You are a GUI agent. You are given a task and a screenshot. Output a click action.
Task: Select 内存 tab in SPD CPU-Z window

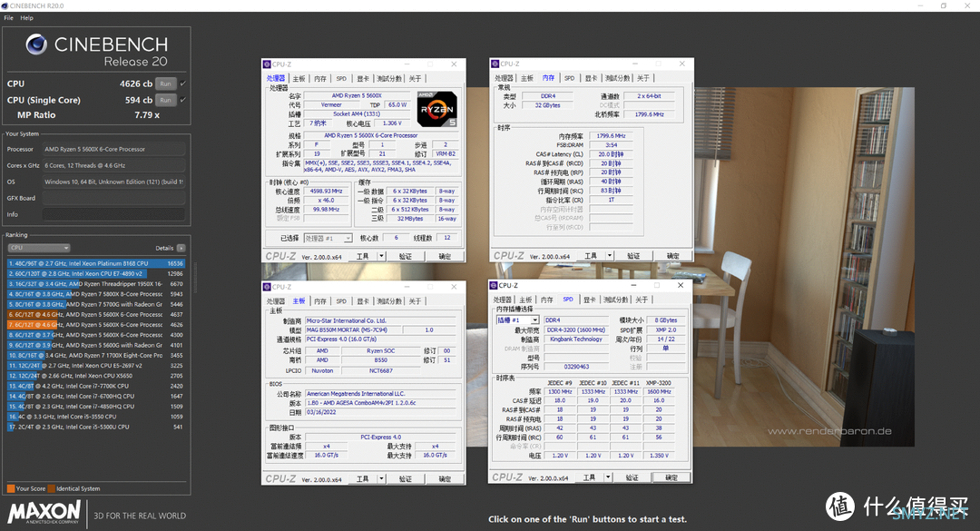click(x=547, y=300)
